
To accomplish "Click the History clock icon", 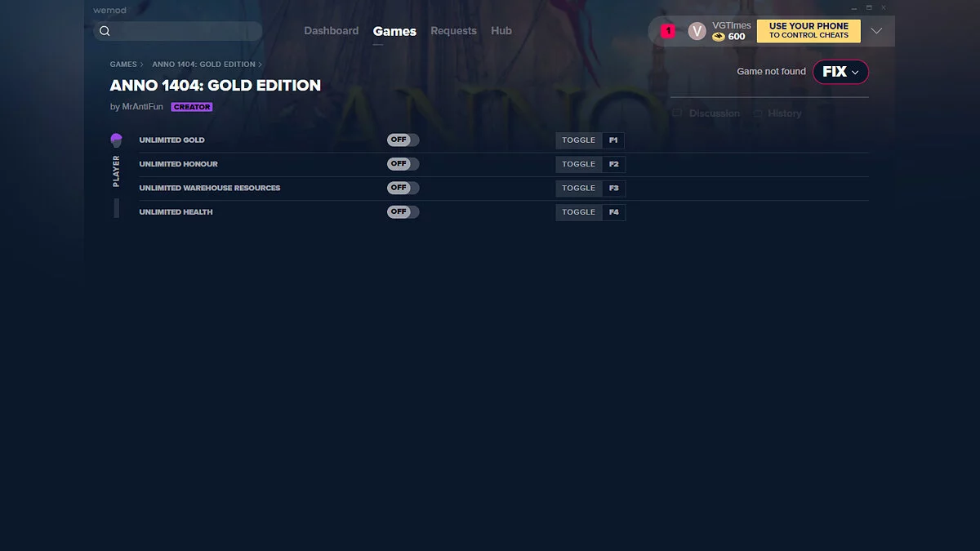I will (757, 113).
